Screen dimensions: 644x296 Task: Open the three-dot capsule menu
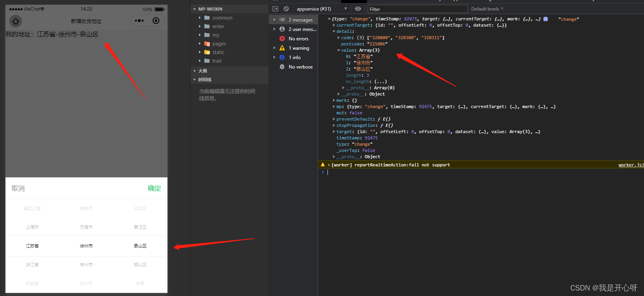[139, 21]
